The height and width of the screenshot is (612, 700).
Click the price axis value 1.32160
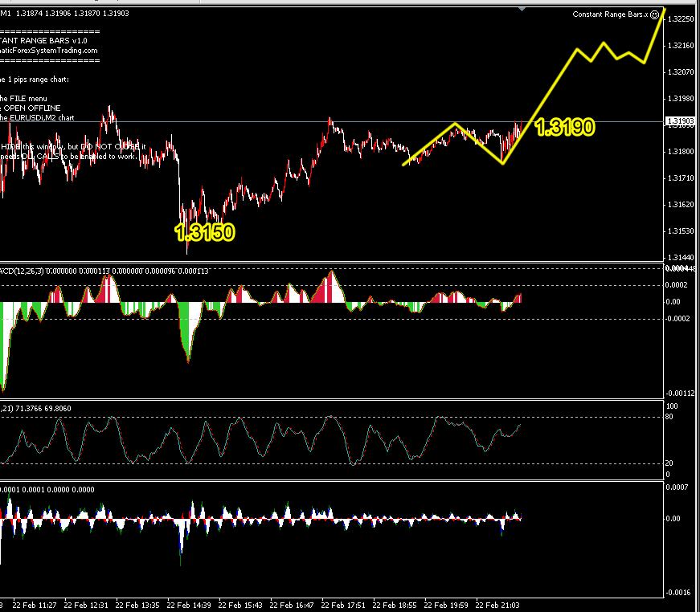[682, 46]
